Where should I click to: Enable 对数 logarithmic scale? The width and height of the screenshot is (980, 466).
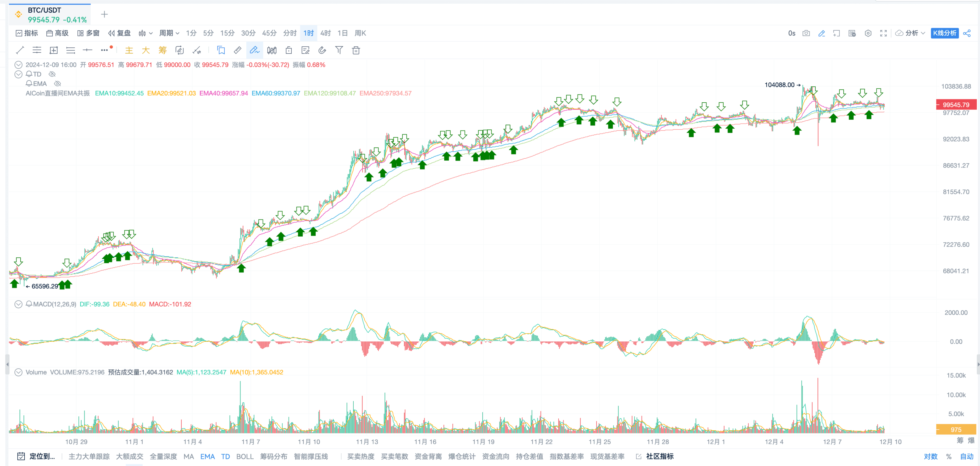(x=930, y=456)
